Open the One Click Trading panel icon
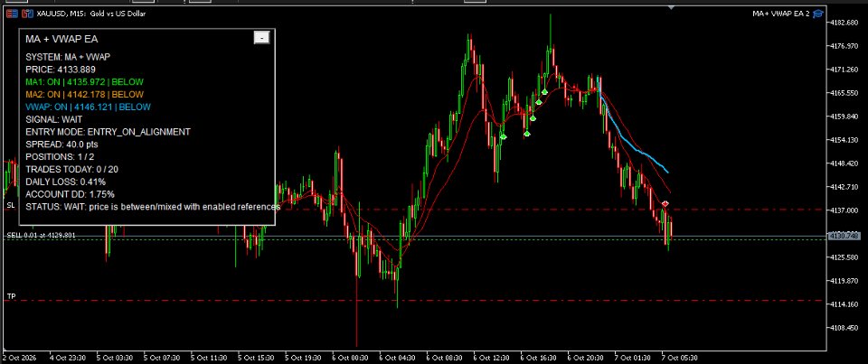This screenshot has width=868, height=364. [x=12, y=14]
